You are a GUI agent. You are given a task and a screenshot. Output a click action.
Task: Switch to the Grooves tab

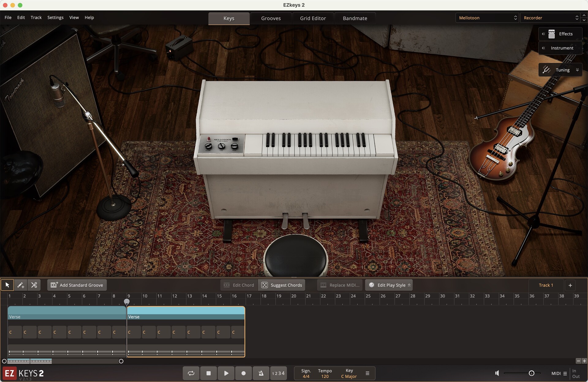pyautogui.click(x=271, y=18)
